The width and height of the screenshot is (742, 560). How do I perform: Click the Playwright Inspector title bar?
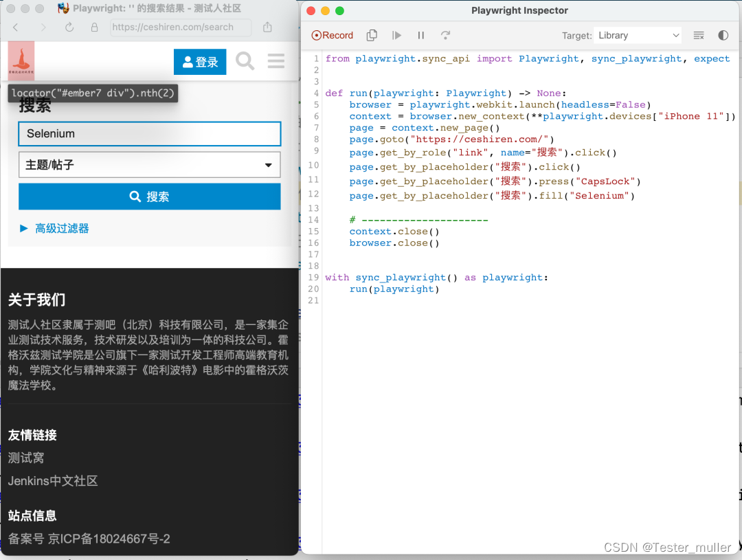[519, 10]
